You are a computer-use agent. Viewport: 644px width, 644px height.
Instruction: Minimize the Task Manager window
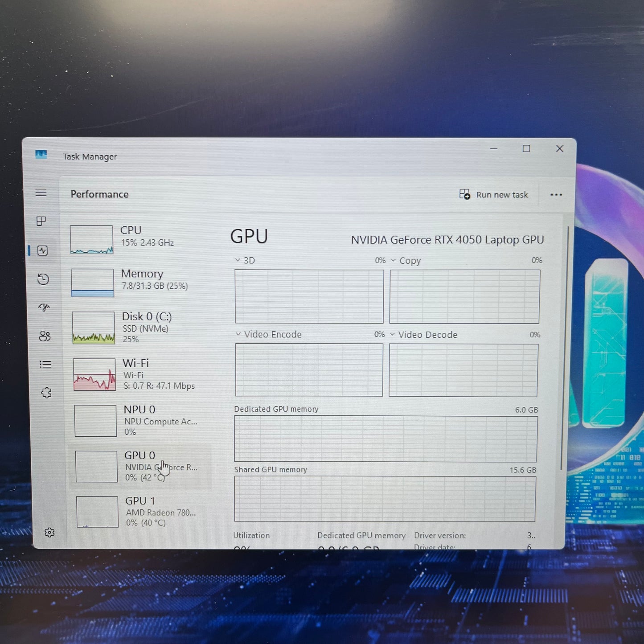(x=494, y=148)
